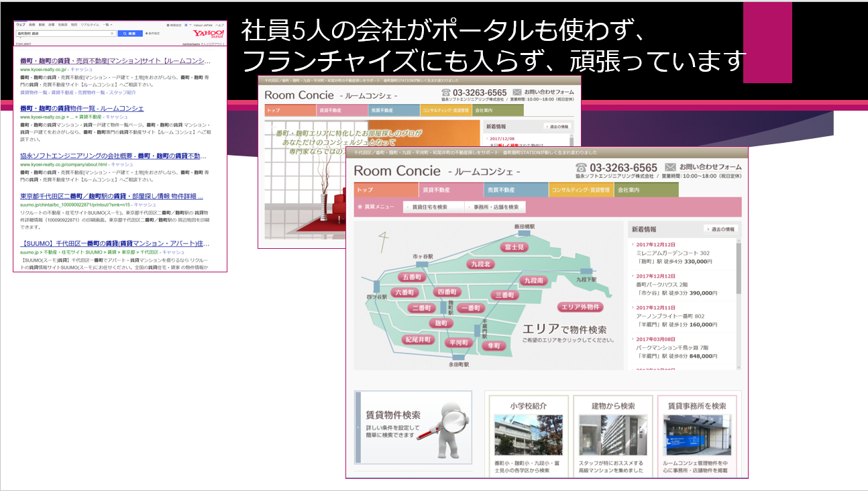Click the 事務所・店舗を検索 button

495,207
